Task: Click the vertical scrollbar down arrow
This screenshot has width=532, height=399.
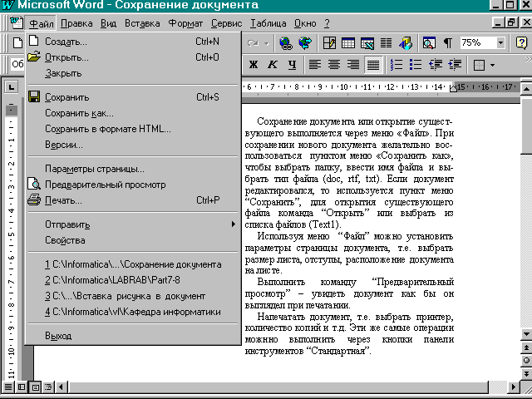Action: [526, 334]
